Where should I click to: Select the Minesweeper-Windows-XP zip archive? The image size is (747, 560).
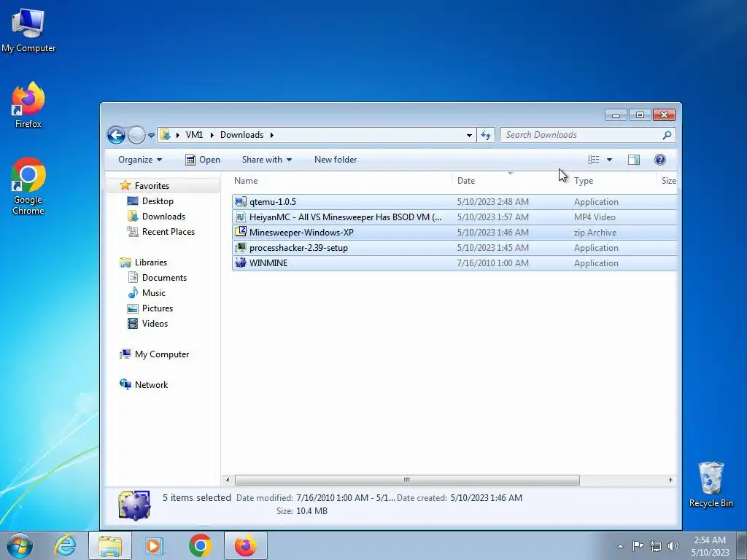pos(454,233)
